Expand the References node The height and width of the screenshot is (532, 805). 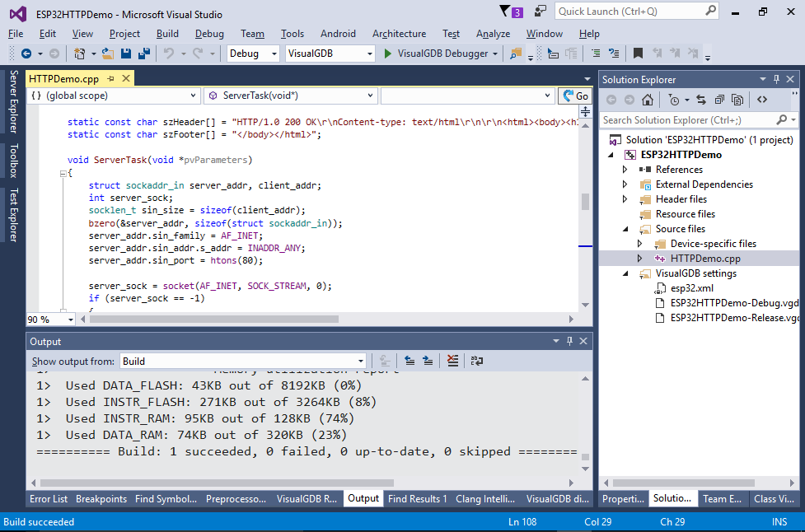pyautogui.click(x=625, y=170)
